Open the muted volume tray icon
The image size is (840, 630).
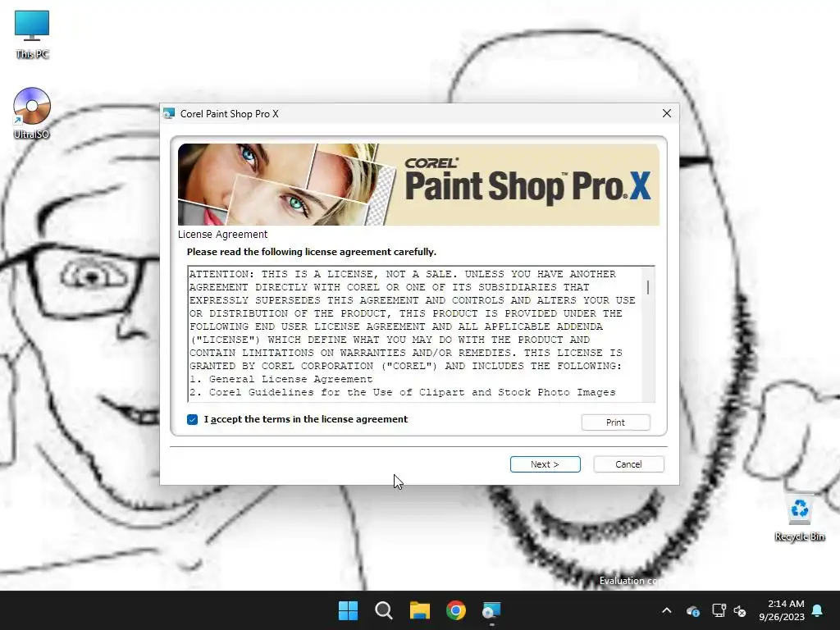[x=740, y=610]
